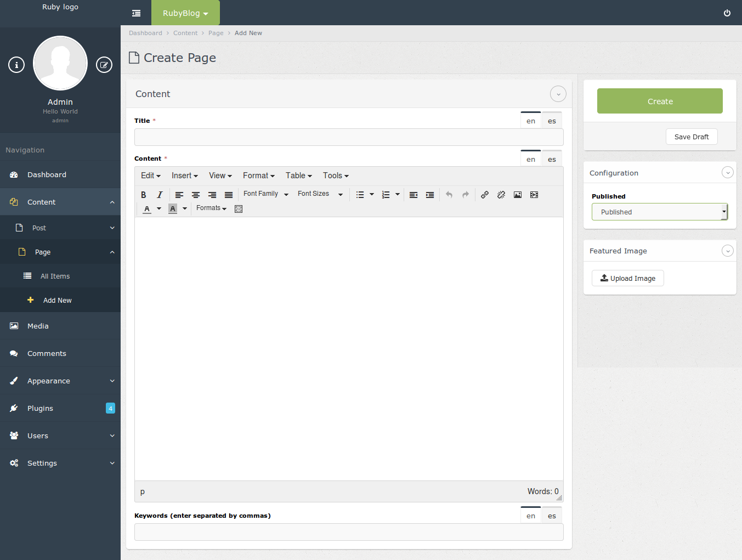
Task: Toggle italic text formatting
Action: (x=160, y=195)
